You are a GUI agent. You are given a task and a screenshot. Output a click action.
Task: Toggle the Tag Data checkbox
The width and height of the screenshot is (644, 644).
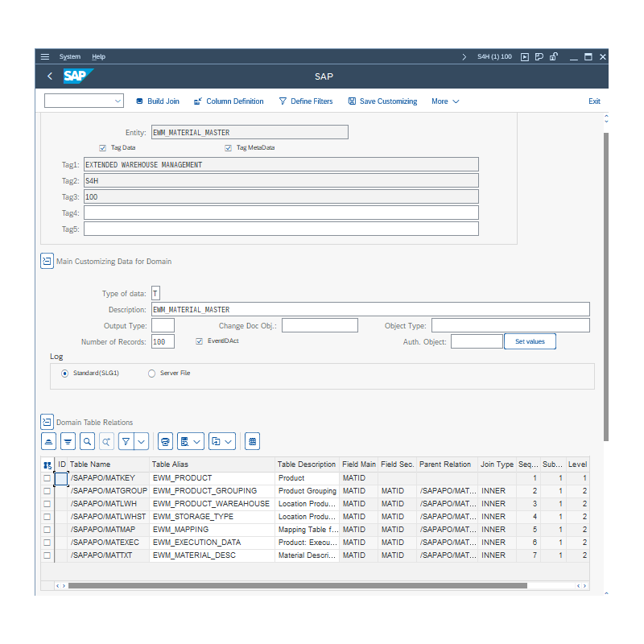click(x=102, y=147)
